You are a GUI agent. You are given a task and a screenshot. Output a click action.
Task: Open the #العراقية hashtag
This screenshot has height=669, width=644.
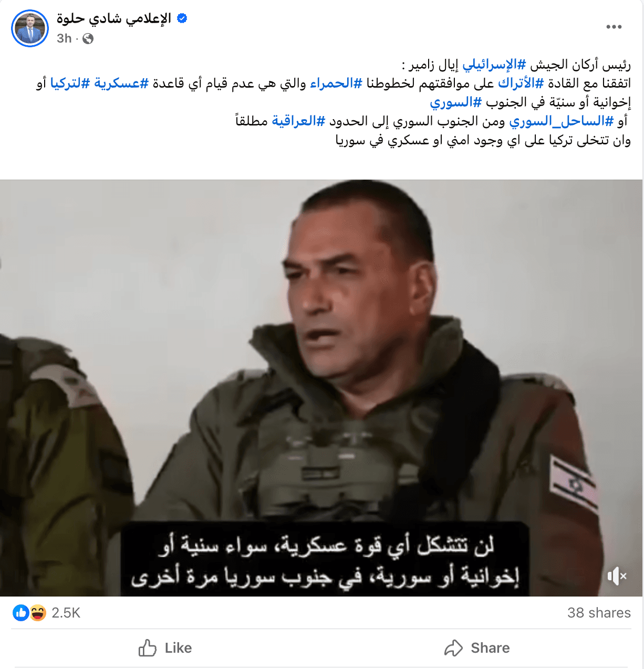pyautogui.click(x=298, y=121)
